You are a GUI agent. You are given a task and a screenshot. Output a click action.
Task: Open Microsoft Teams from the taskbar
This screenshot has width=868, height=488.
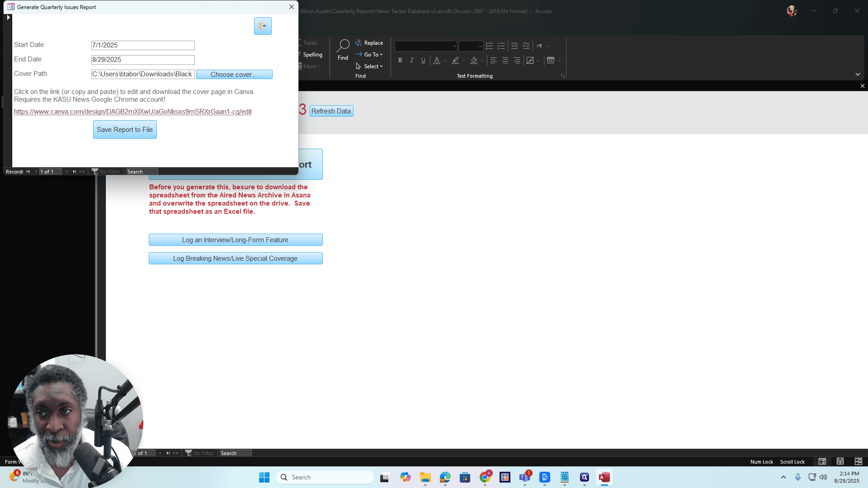pyautogui.click(x=525, y=477)
